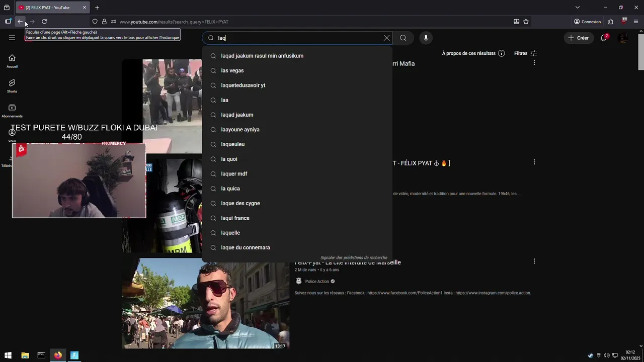The image size is (644, 362).
Task: Click 'À propos de ces résultats' info
Action: click(x=473, y=53)
